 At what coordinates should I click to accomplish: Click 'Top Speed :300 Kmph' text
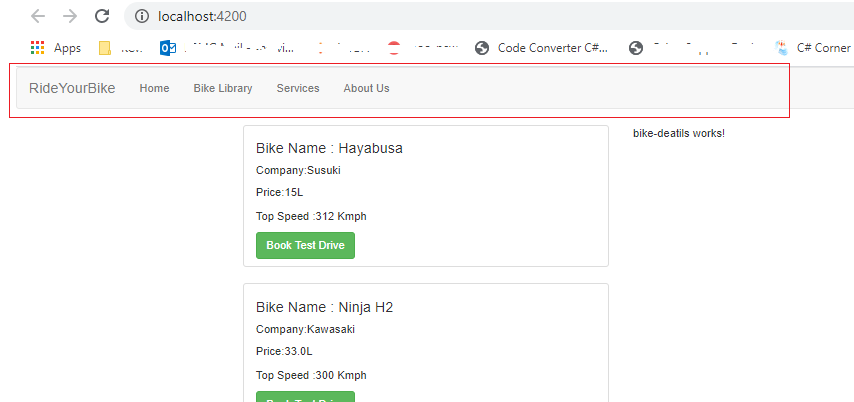pos(311,375)
